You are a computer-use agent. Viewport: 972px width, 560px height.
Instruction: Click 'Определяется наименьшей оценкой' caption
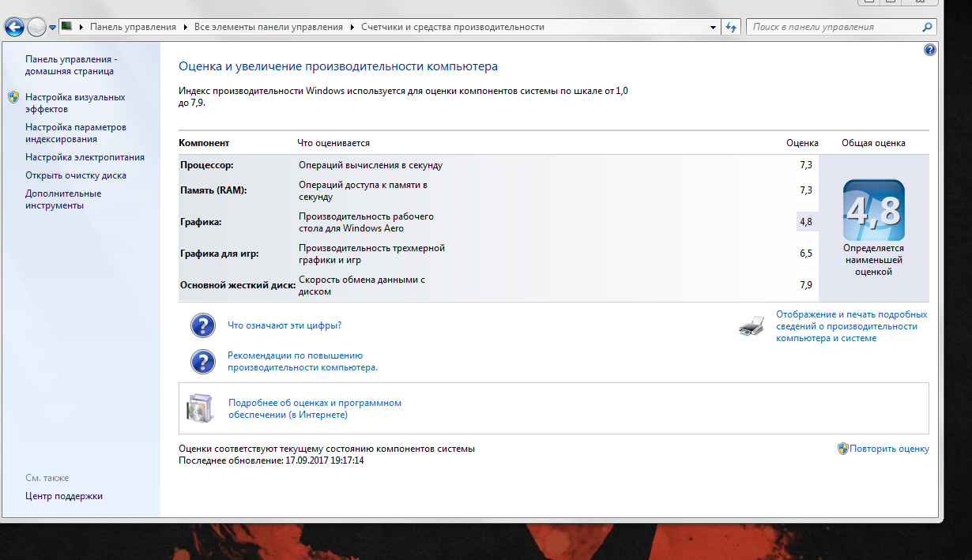[x=873, y=260]
